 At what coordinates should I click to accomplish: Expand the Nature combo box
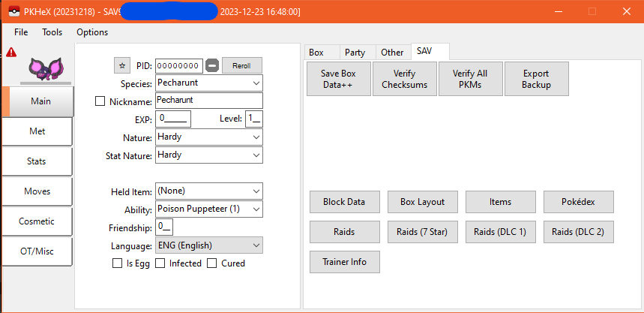click(209, 137)
